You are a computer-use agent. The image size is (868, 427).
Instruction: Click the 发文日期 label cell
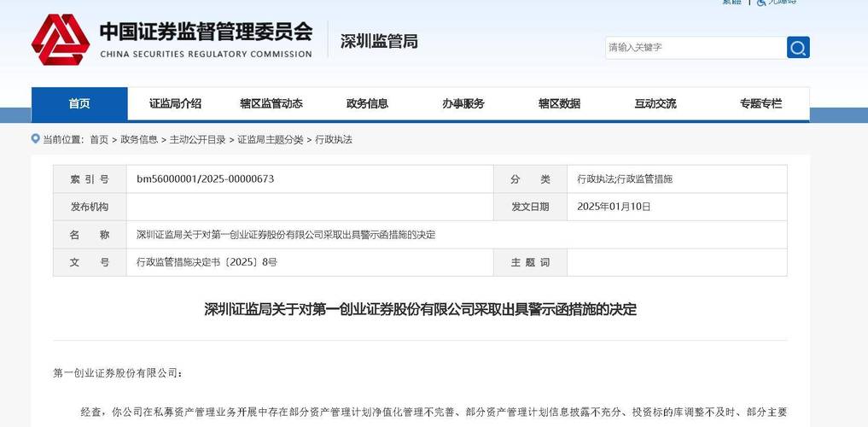pos(530,207)
